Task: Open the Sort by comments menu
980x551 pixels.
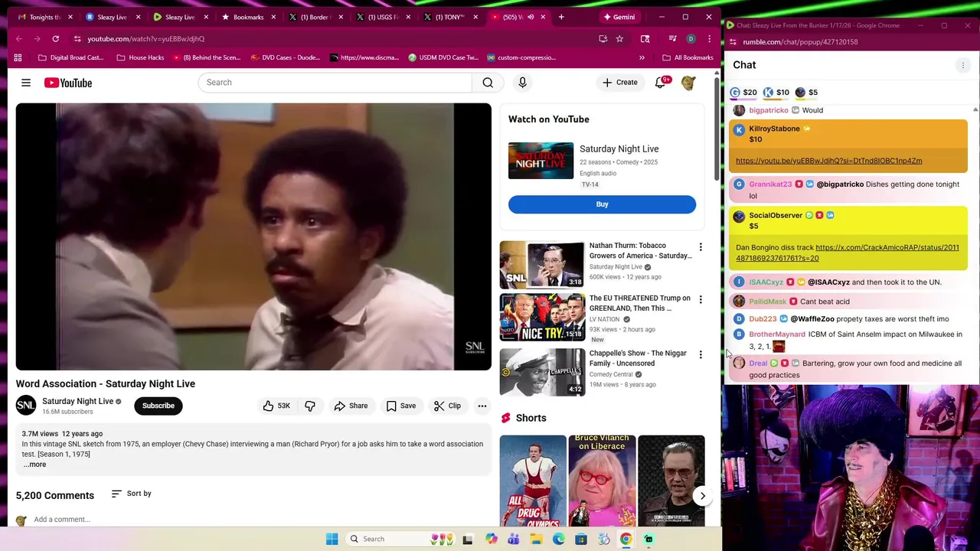Action: click(x=131, y=494)
